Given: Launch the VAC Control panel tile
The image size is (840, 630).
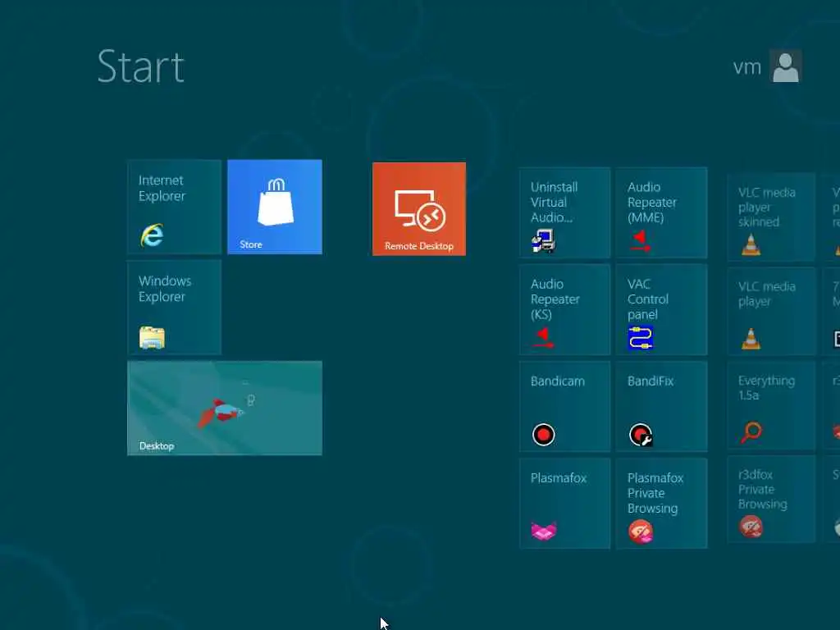Looking at the screenshot, I should click(662, 309).
